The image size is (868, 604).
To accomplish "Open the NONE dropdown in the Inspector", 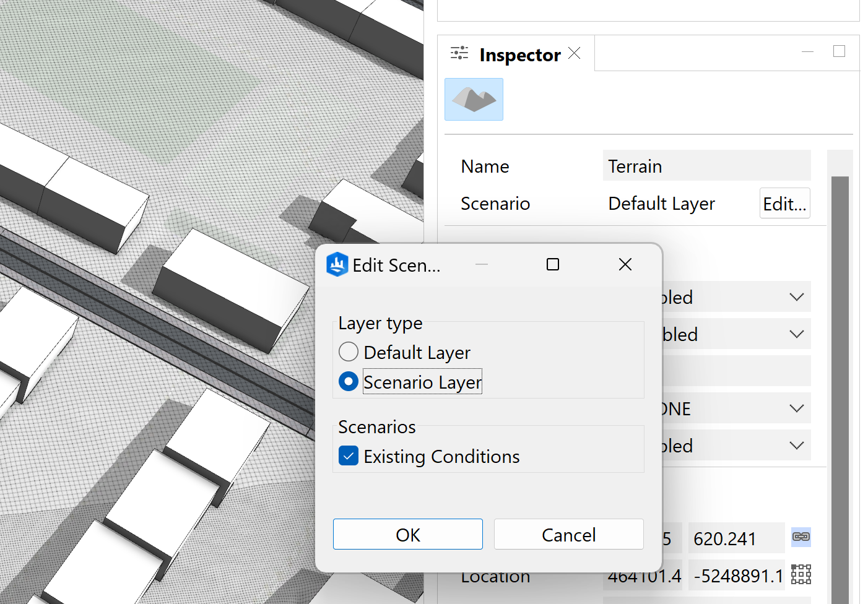I will (797, 408).
